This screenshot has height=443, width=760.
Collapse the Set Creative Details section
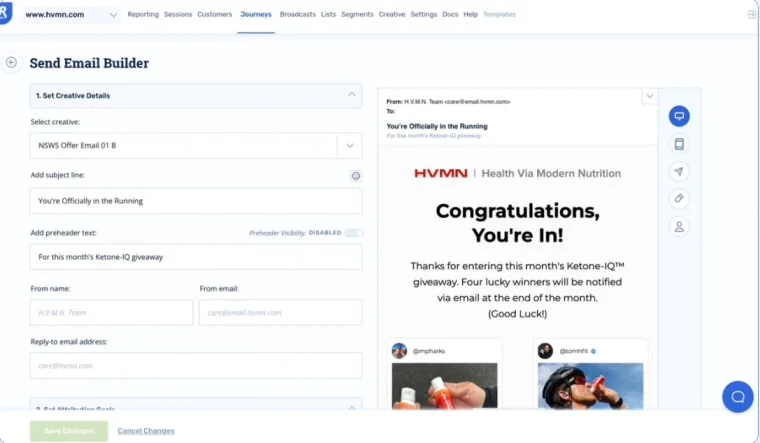(x=351, y=95)
